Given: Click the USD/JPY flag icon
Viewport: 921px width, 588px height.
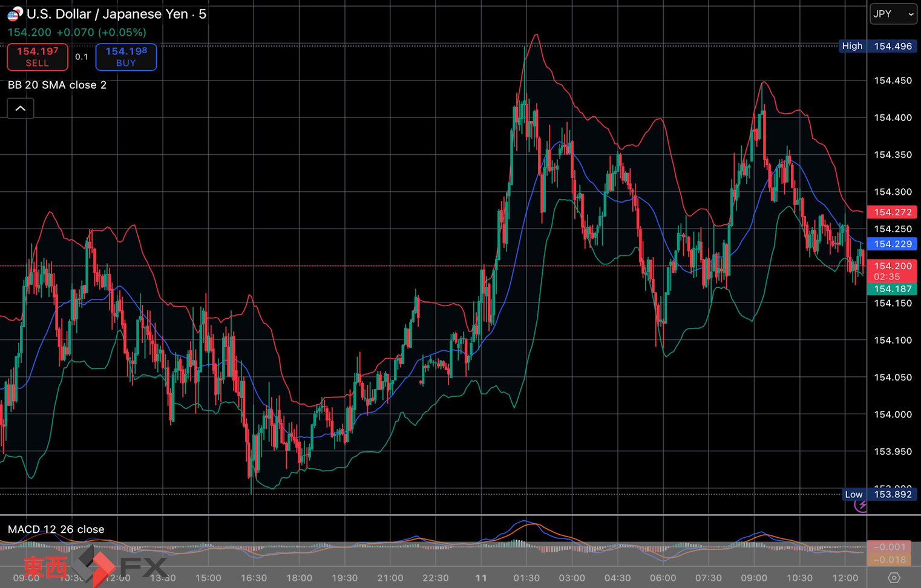Looking at the screenshot, I should (x=15, y=13).
